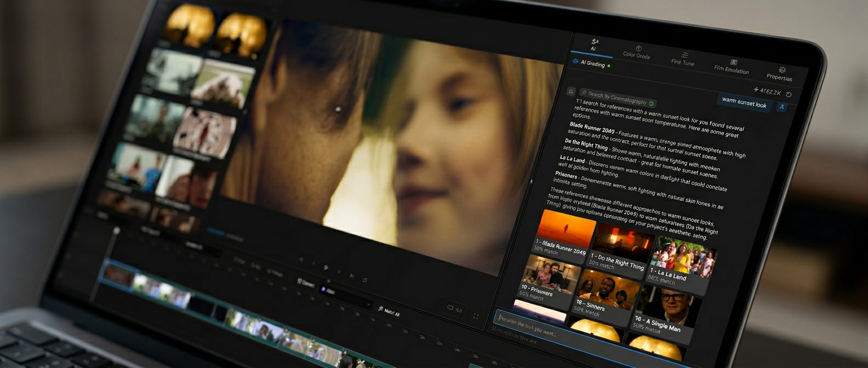Open the top-left golden sunset media thumbnail

190,25
